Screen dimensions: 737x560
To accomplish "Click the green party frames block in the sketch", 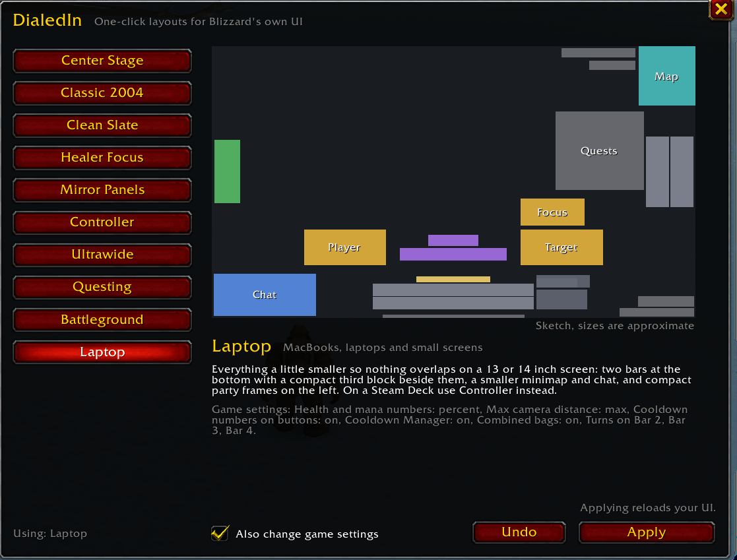I will click(x=227, y=171).
